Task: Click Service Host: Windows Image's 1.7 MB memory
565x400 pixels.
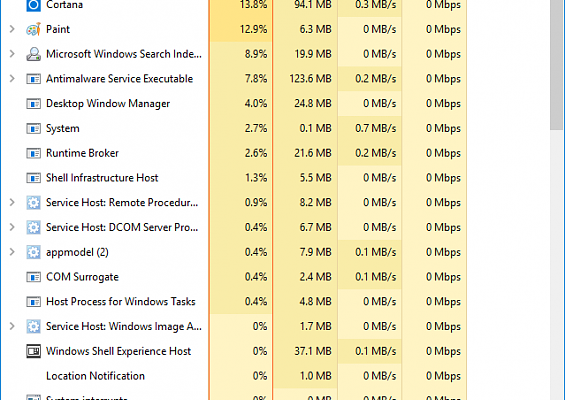Action: point(315,326)
